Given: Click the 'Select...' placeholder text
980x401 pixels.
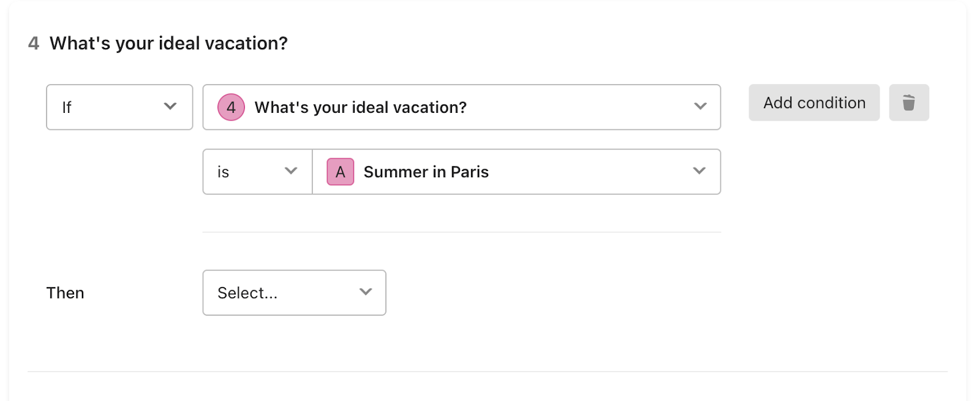Looking at the screenshot, I should 247,293.
